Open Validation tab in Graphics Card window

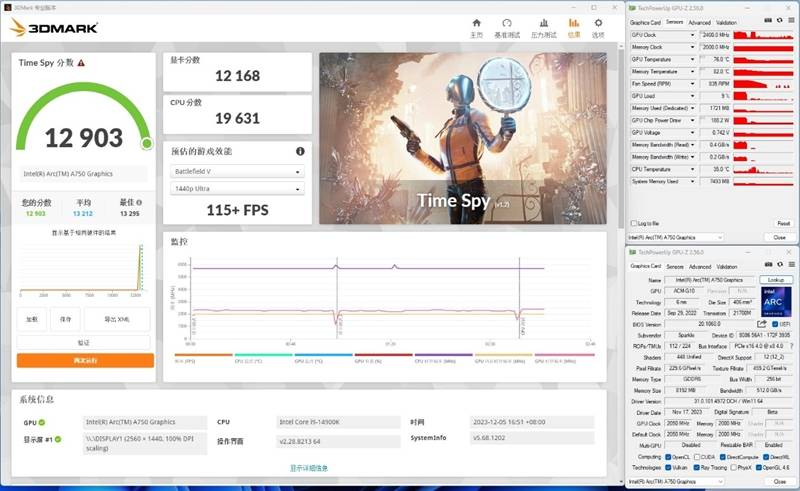point(727,267)
